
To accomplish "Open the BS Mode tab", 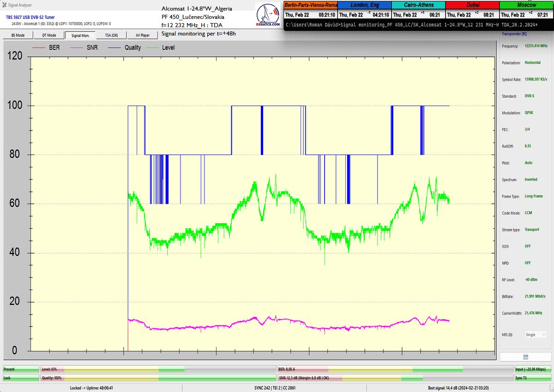I will [18, 35].
